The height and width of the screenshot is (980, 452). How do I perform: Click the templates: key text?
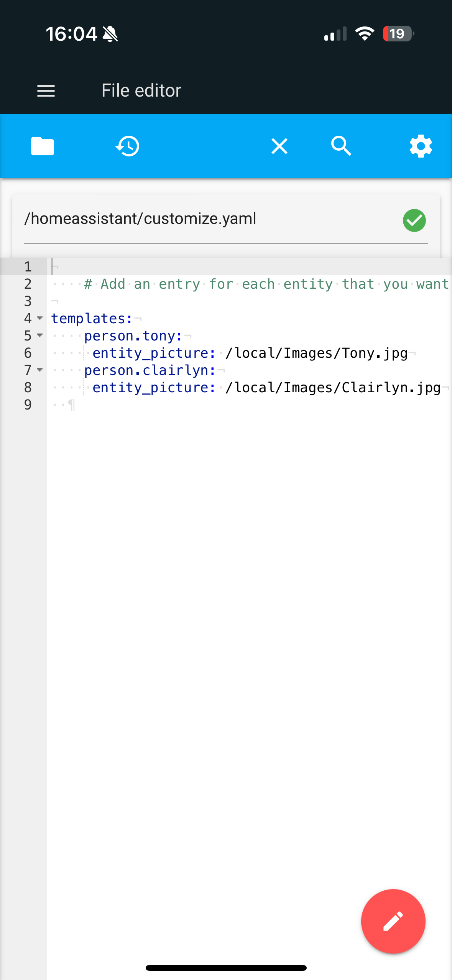pos(91,319)
